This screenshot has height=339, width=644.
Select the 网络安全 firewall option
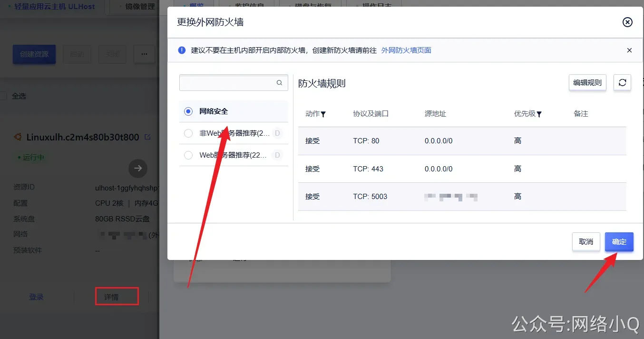coord(188,111)
